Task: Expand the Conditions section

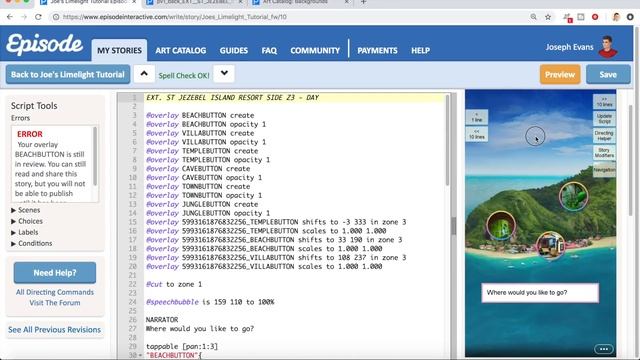Action: coord(31,243)
